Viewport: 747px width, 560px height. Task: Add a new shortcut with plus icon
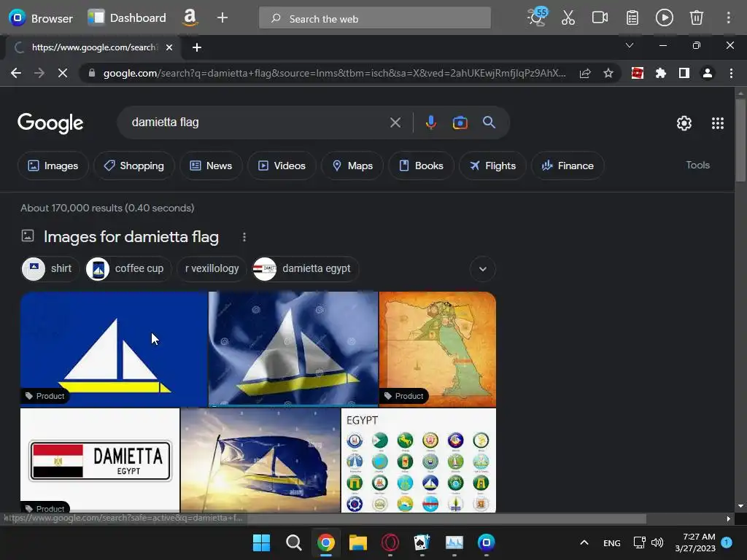point(222,18)
